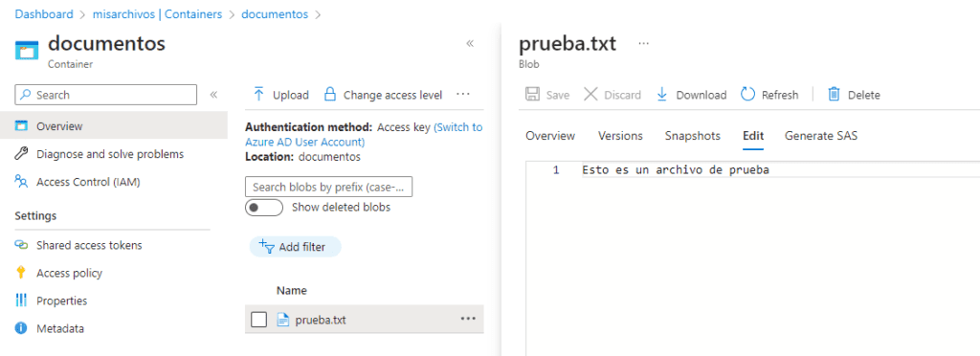
Task: Click the Delete button label
Action: (x=864, y=95)
